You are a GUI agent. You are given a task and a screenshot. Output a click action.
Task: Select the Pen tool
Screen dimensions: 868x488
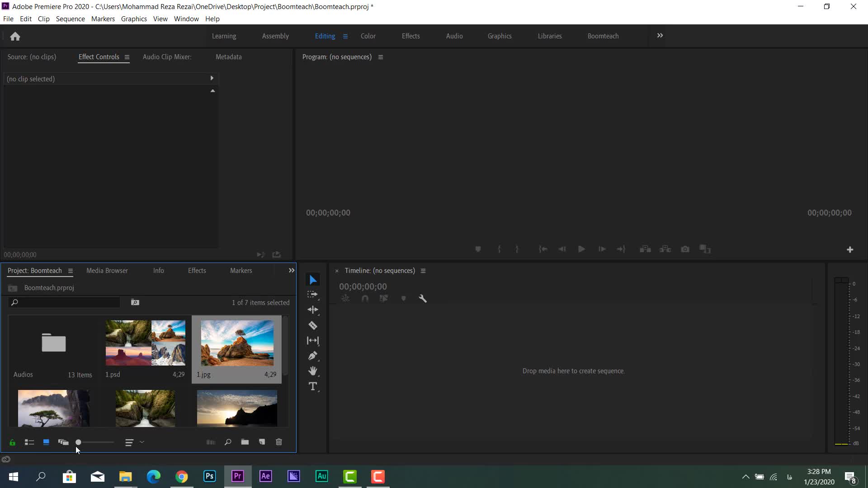click(x=312, y=356)
